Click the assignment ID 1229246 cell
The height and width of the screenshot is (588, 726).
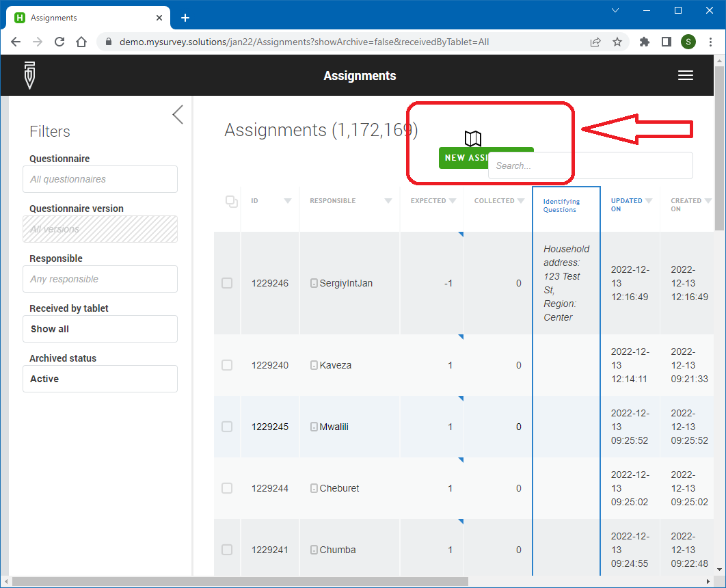(x=270, y=283)
